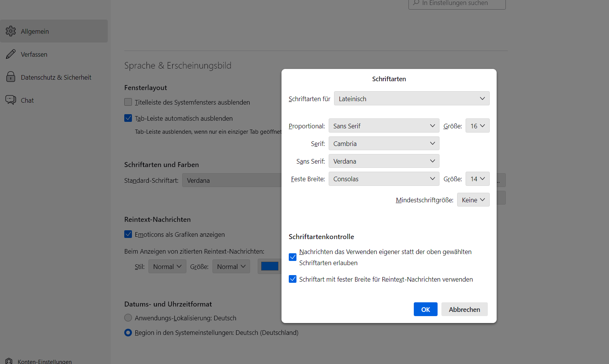Click the search magnifier icon in settings
This screenshot has width=609, height=364.
coord(416,3)
